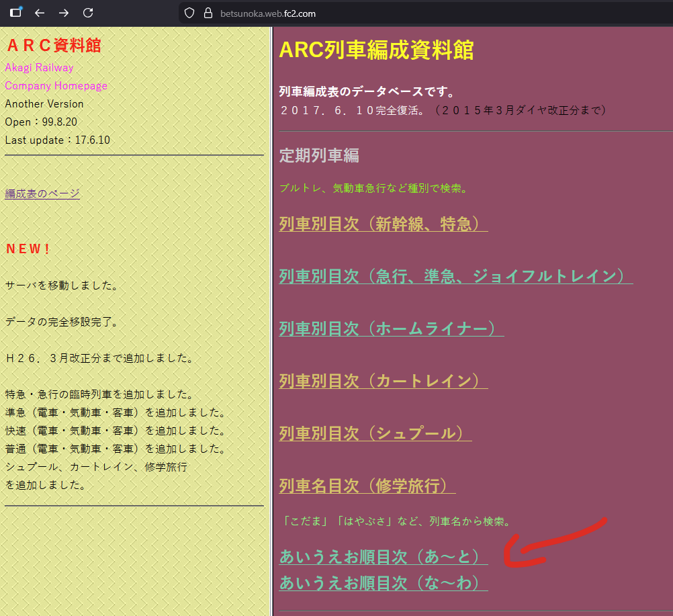Screen dimensions: 673x616
Task: Toggle the sidebar icon left of back arrow
Action: pyautogui.click(x=15, y=13)
